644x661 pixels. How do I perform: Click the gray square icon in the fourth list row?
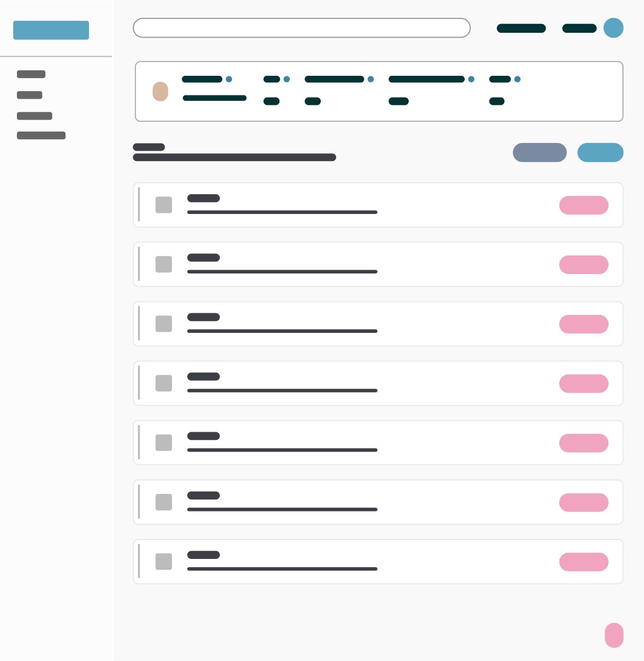[x=164, y=383]
